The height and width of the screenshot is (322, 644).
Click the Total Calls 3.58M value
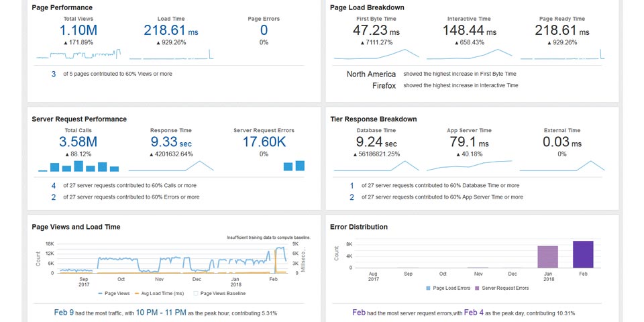coord(78,142)
